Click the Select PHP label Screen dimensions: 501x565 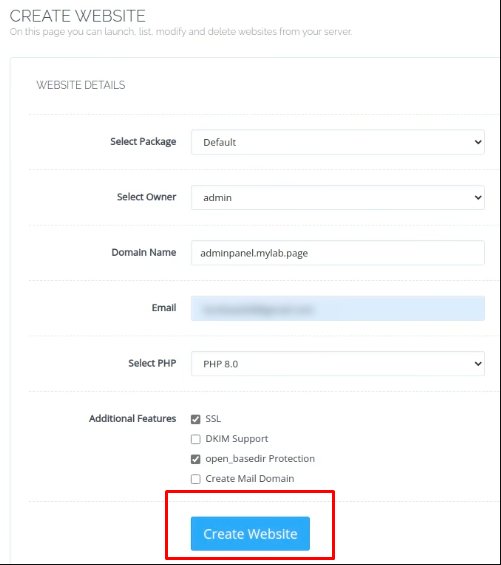click(152, 363)
